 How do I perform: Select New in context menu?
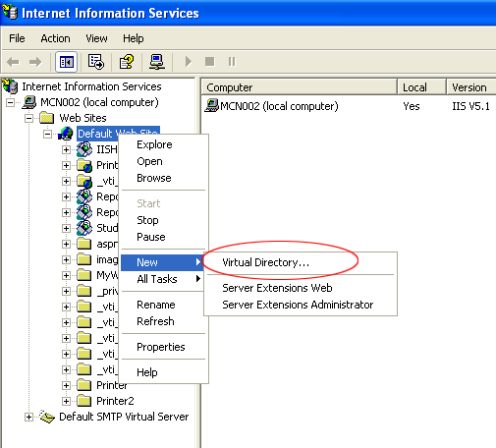[x=162, y=262]
